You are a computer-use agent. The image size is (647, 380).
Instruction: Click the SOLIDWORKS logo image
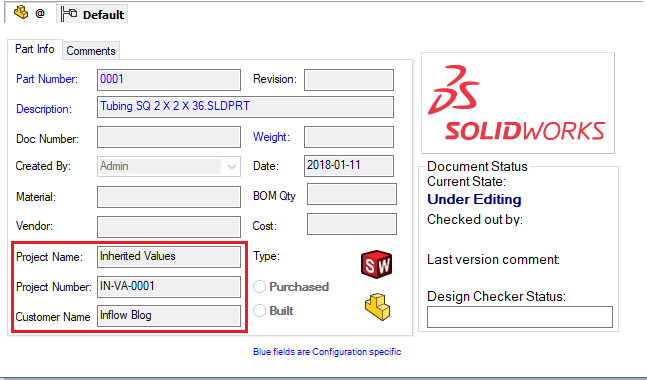tap(518, 103)
